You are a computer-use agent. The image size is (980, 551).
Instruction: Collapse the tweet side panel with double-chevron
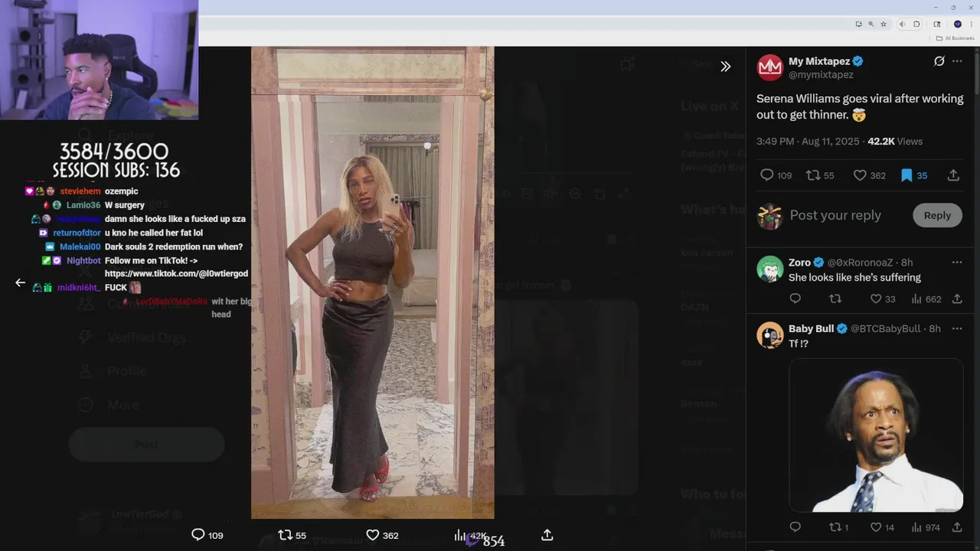[x=725, y=67]
